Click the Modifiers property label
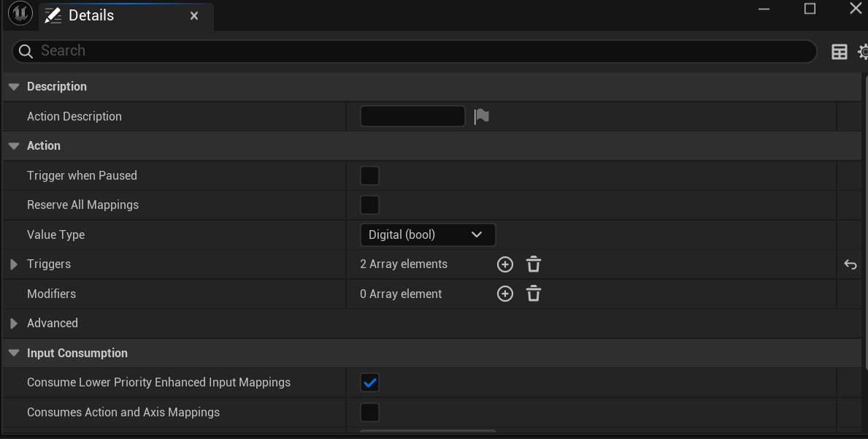This screenshot has width=868, height=439. click(52, 294)
